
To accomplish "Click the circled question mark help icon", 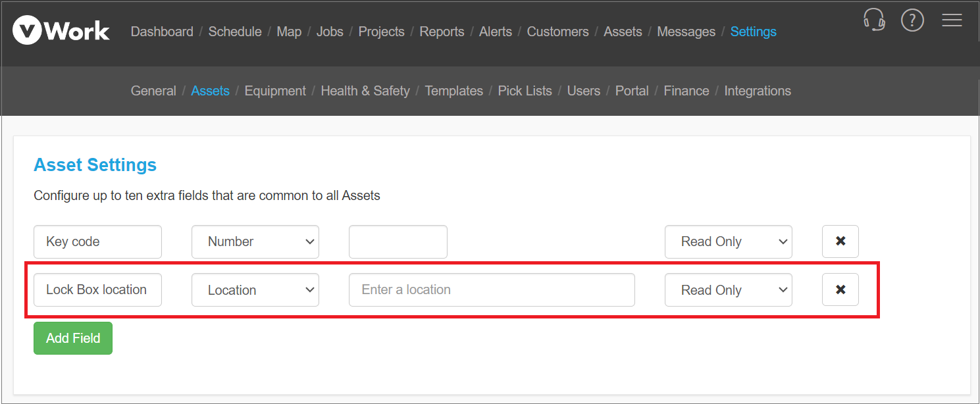I will coord(913,20).
